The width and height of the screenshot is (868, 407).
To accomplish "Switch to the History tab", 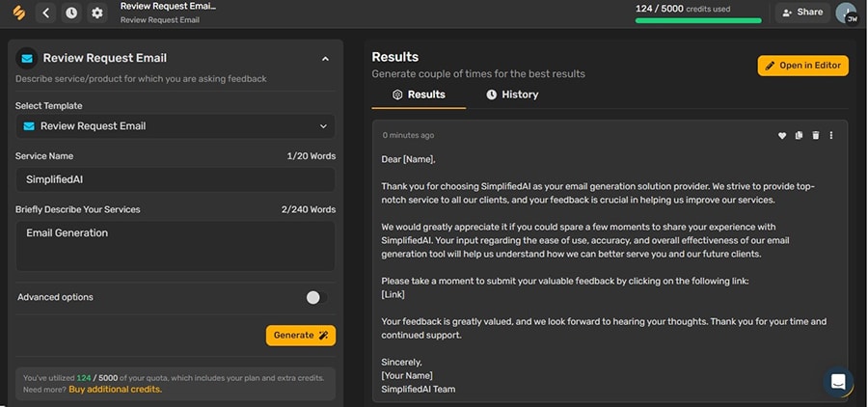I will 512,95.
